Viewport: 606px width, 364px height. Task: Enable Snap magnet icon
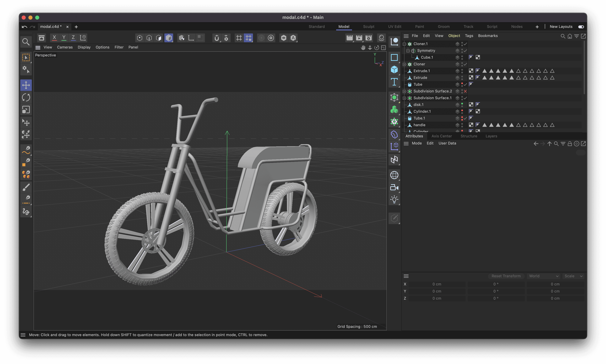tap(217, 38)
